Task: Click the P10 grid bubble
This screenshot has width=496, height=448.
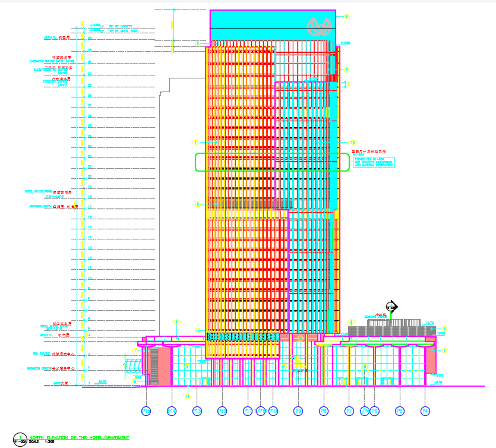Action: pyautogui.click(x=273, y=411)
